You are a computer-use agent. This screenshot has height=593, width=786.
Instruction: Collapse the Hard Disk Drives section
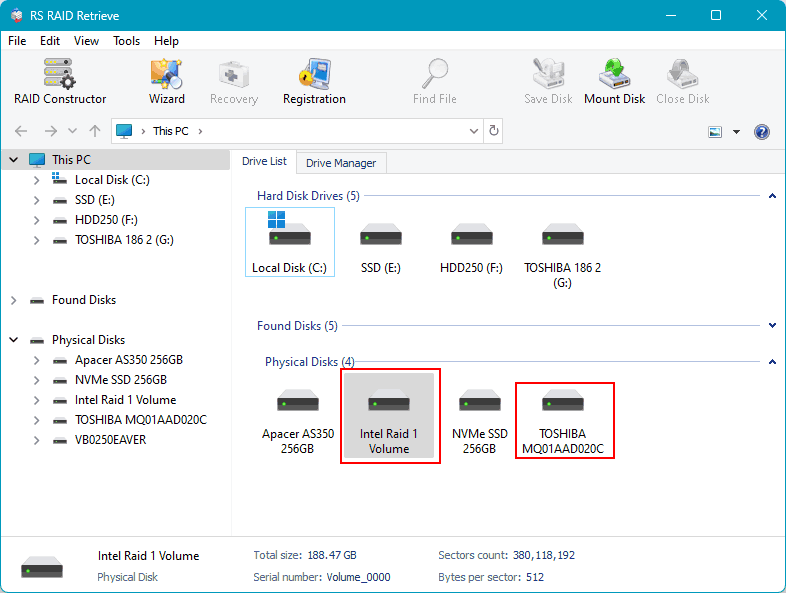point(772,196)
